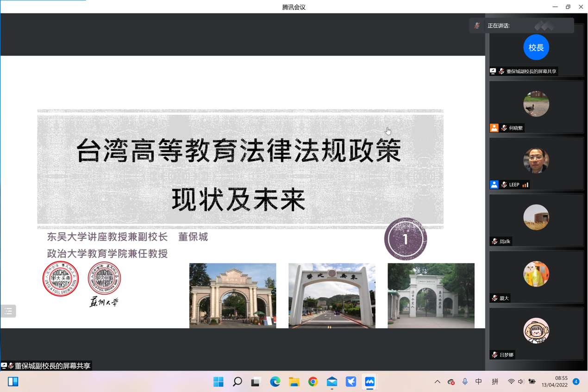
Task: Open the notification center badge showing 4
Action: [576, 382]
